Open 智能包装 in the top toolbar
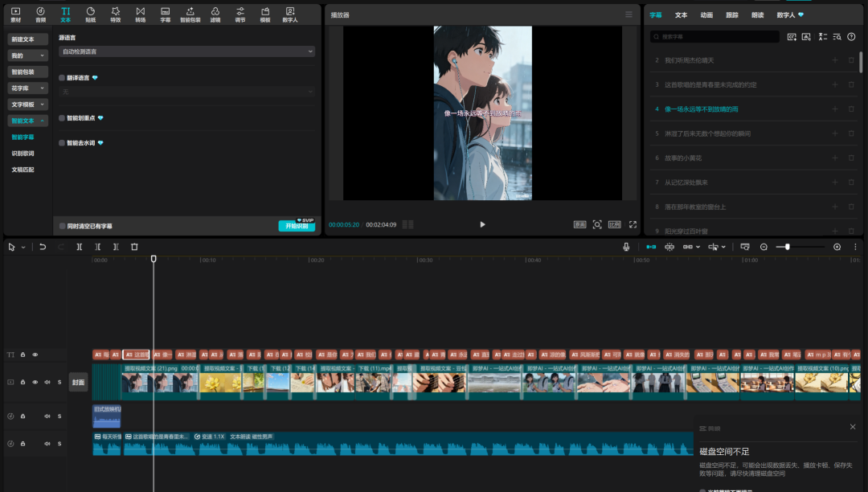 (x=190, y=14)
